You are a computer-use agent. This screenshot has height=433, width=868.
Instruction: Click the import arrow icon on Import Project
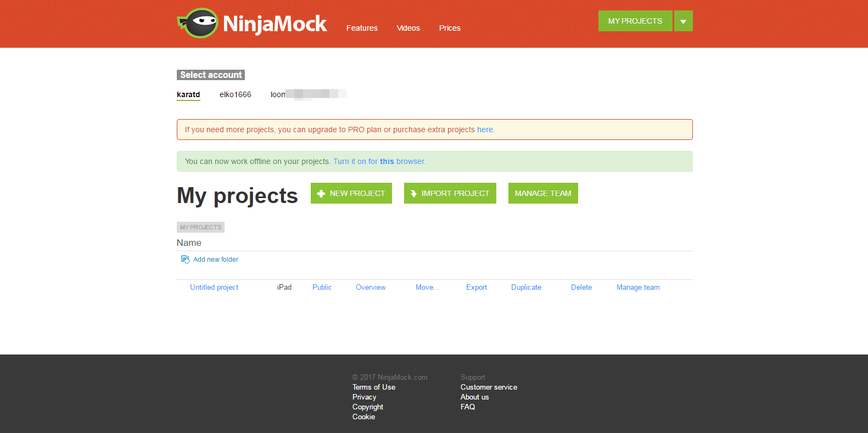point(413,194)
